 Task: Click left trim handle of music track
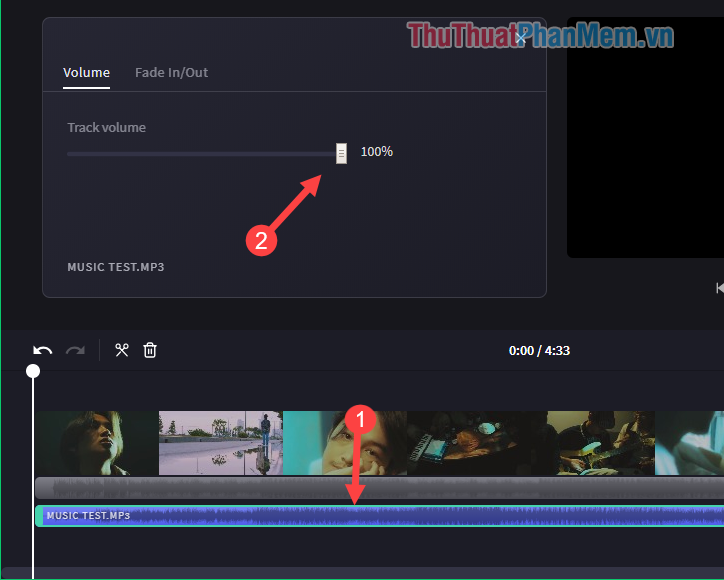coord(39,516)
